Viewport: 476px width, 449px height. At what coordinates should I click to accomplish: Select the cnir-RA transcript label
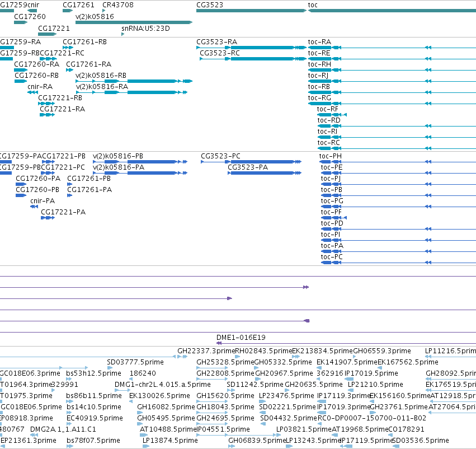[x=40, y=87]
